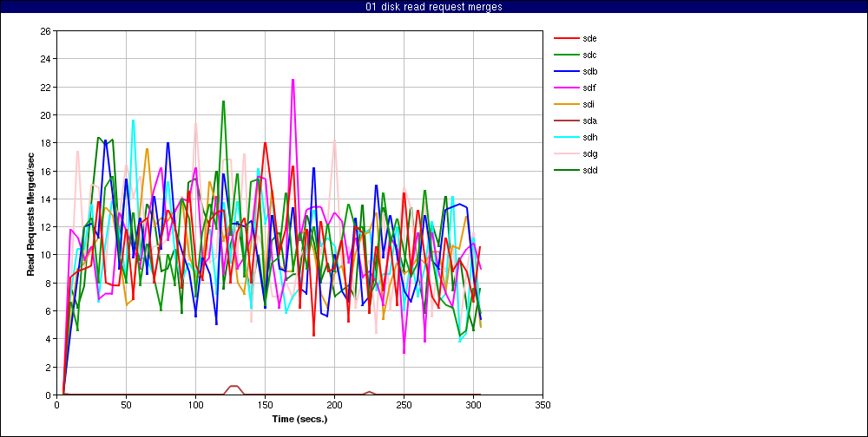
Task: Click the chart title '01 disk read request merges'
Action: pyautogui.click(x=434, y=7)
